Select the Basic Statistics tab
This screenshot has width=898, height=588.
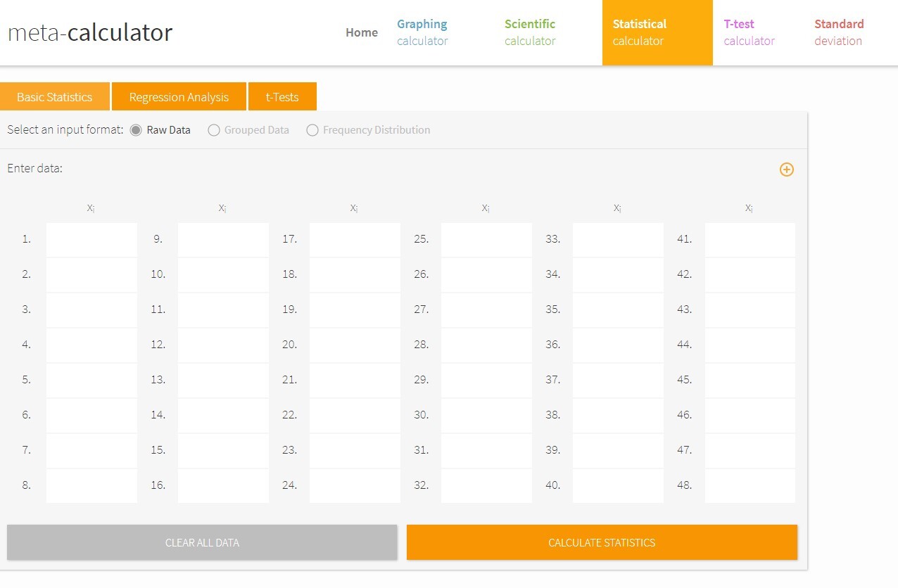54,96
